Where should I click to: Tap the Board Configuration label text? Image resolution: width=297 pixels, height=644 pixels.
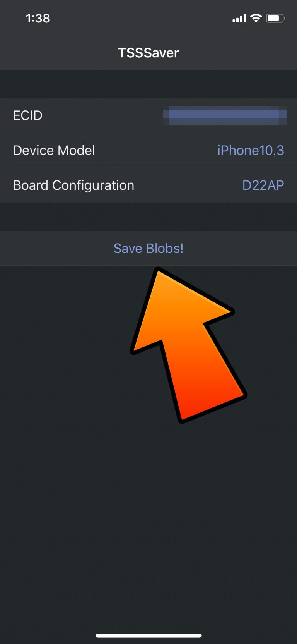coord(73,185)
